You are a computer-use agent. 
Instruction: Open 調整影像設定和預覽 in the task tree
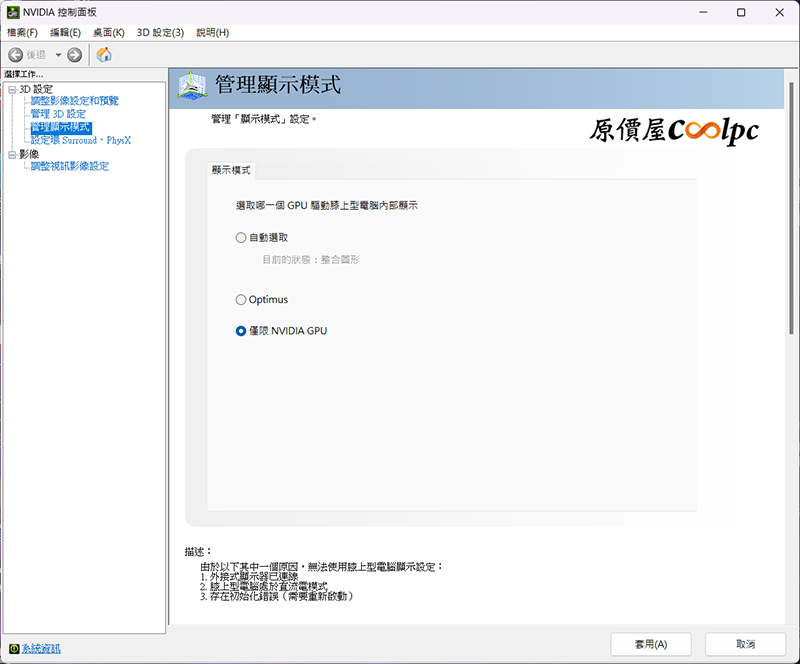coord(74,101)
